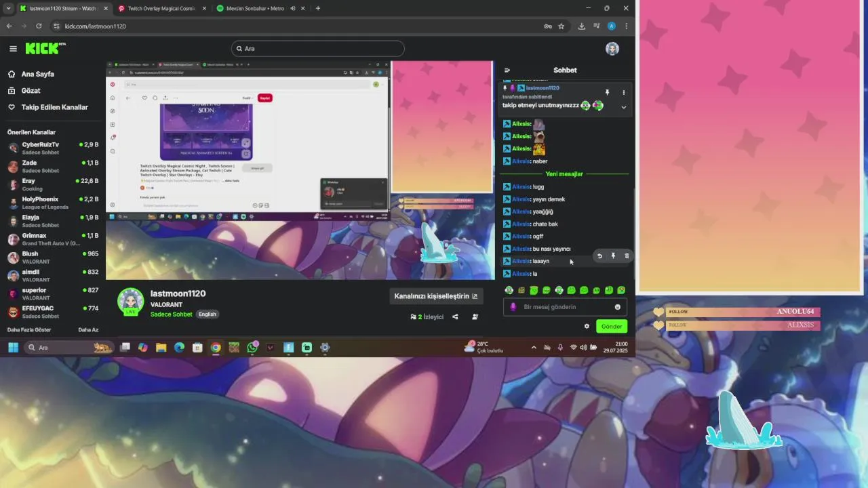The height and width of the screenshot is (488, 868).
Task: Open Grimnax channel in sidebar
Action: click(x=53, y=239)
